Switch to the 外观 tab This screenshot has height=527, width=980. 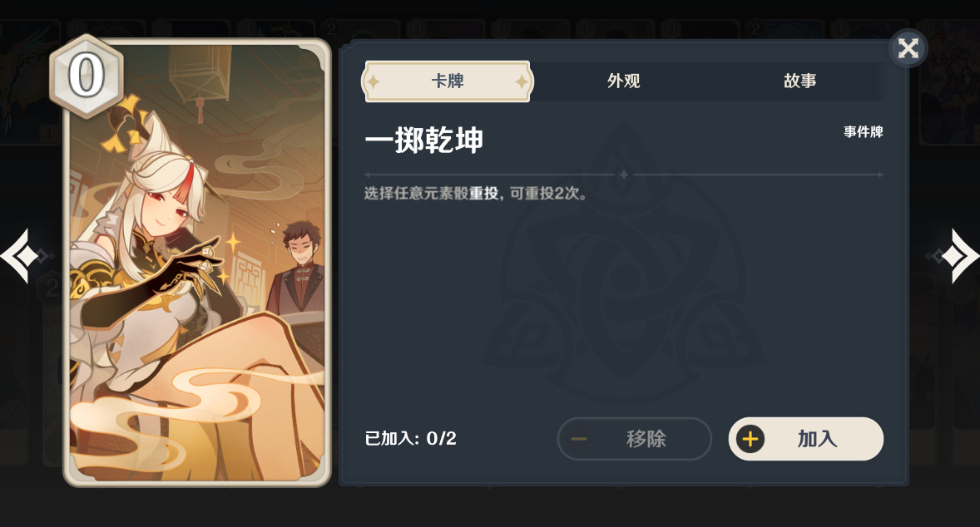pos(623,81)
